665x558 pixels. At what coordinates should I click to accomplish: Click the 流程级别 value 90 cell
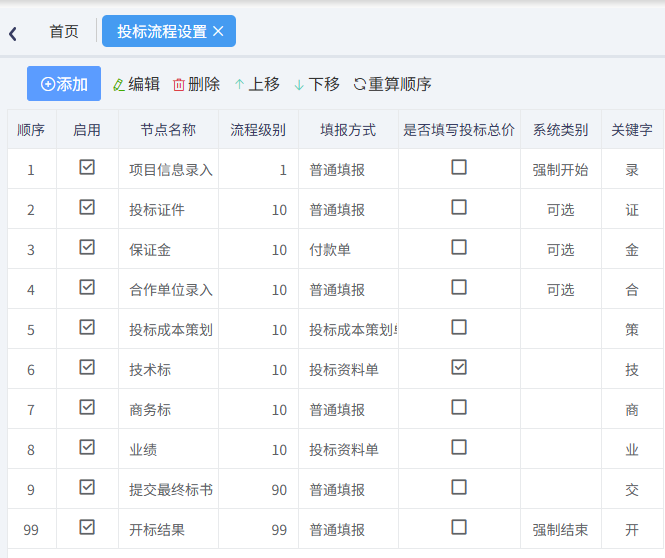[x=258, y=490]
